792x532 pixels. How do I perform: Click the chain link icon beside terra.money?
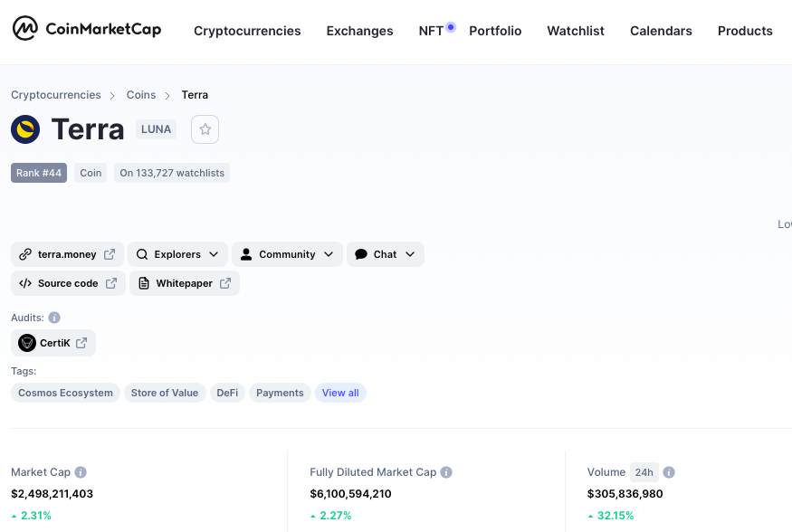pos(25,254)
